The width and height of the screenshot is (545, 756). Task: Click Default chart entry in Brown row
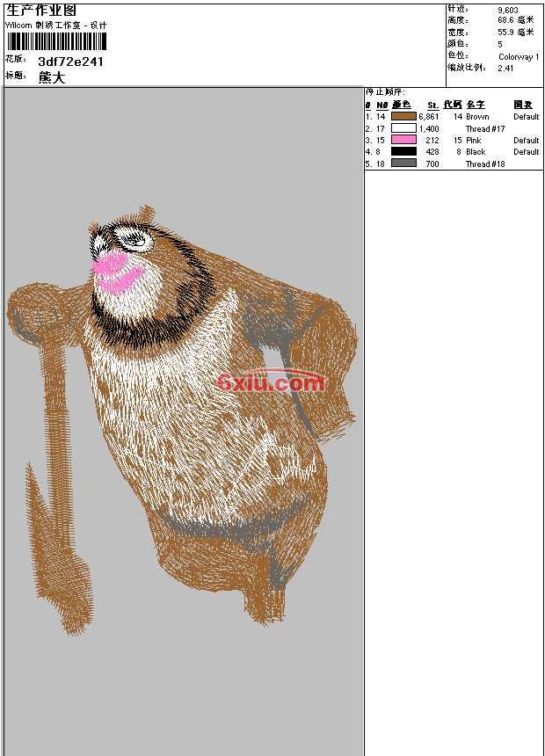527,117
